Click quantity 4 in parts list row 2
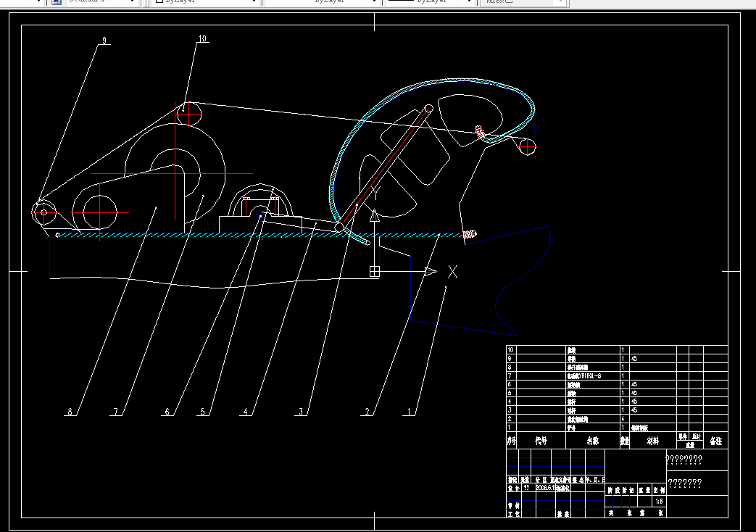This screenshot has width=756, height=532. 623,419
